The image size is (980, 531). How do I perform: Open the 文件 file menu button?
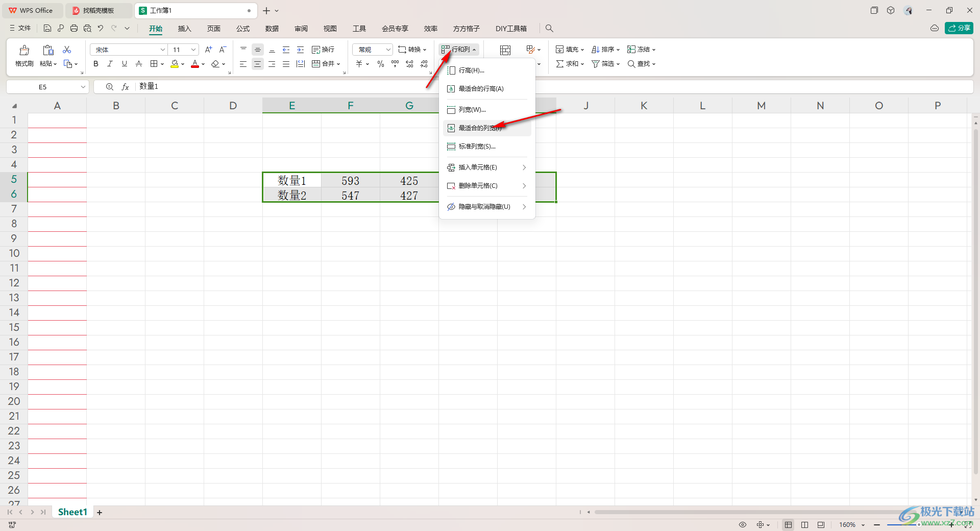[20, 28]
